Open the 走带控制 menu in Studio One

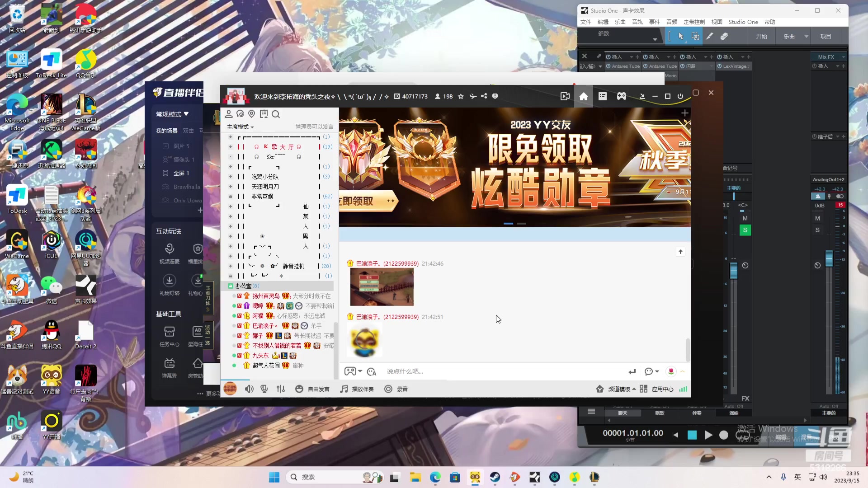click(x=694, y=22)
